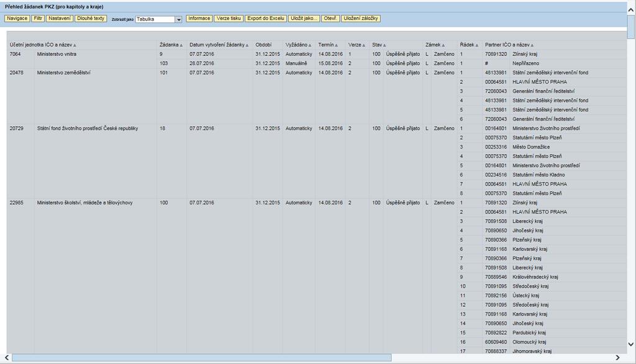This screenshot has width=636, height=364.
Task: Click the Uložit jako... button
Action: click(304, 19)
